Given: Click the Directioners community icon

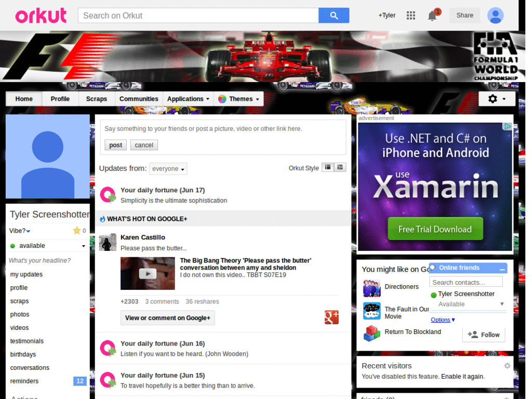Looking at the screenshot, I should coord(372,288).
